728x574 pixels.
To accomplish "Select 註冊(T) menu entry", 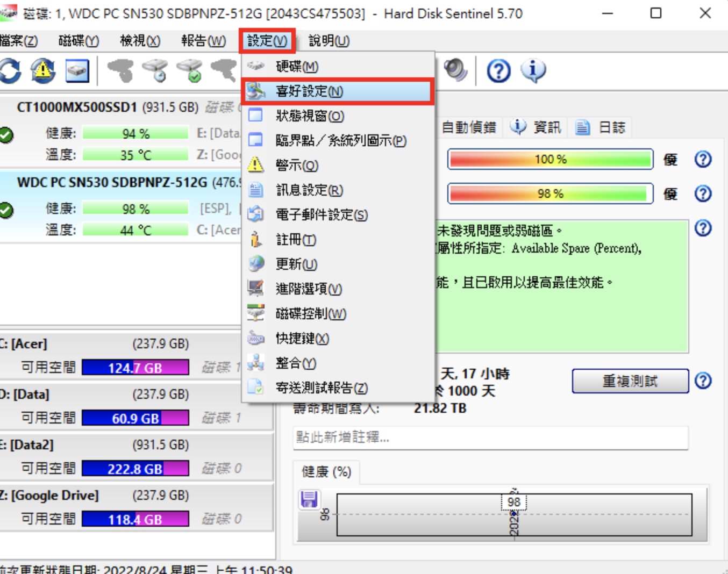I will coord(338,240).
